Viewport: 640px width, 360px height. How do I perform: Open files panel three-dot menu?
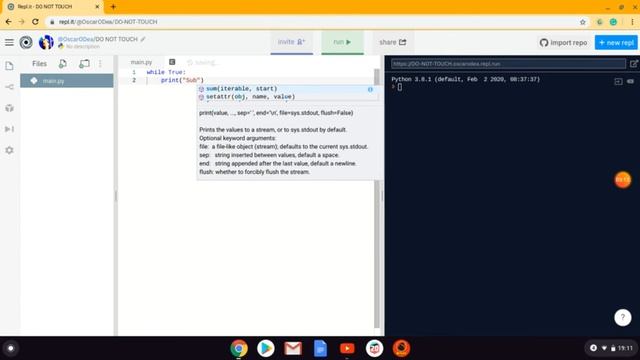(100, 64)
